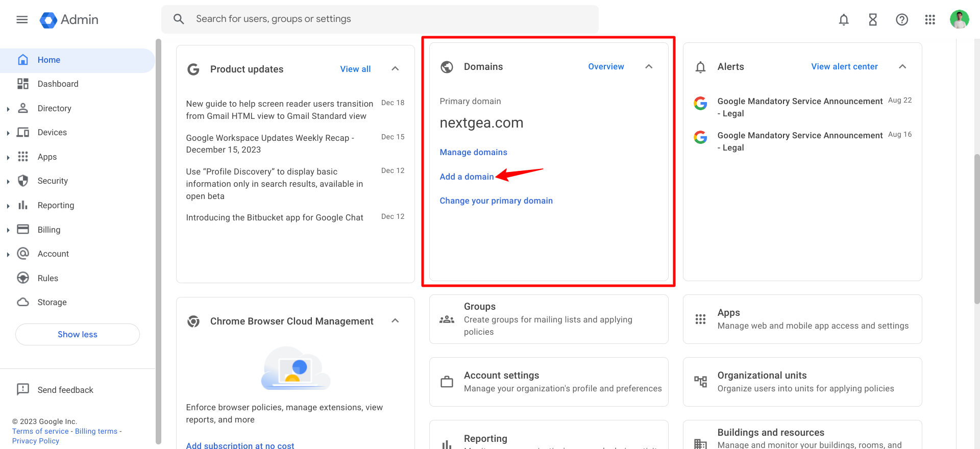The height and width of the screenshot is (449, 980).
Task: Open the tasks hourglass icon
Action: [x=873, y=19]
